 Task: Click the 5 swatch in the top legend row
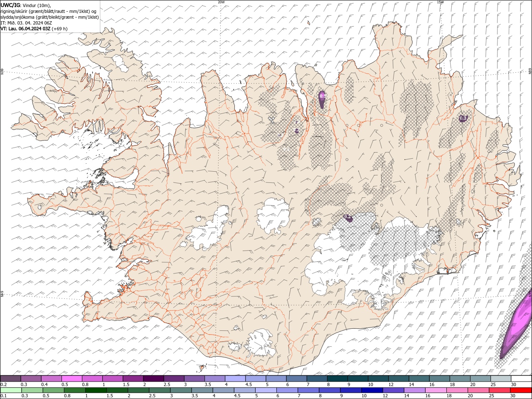click(276, 379)
